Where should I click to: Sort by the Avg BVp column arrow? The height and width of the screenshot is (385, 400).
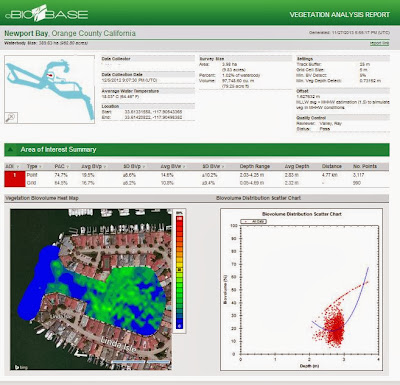[x=105, y=166]
